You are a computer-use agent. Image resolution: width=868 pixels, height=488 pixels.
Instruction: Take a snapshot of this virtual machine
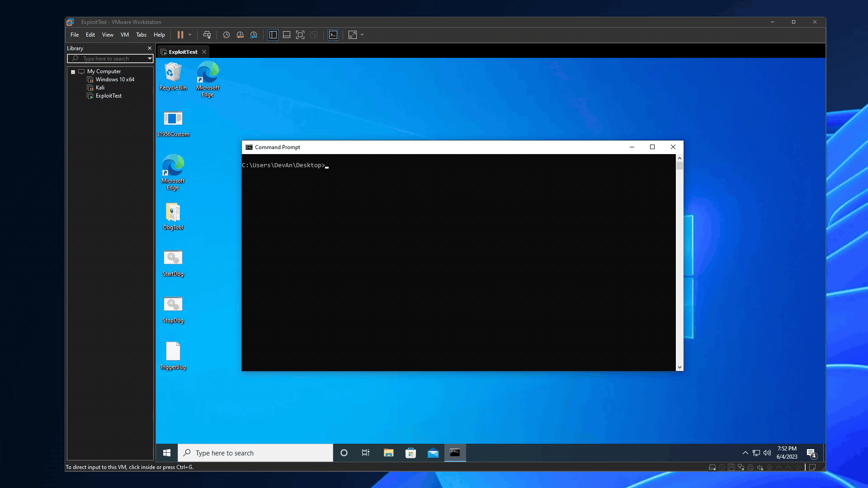click(226, 35)
